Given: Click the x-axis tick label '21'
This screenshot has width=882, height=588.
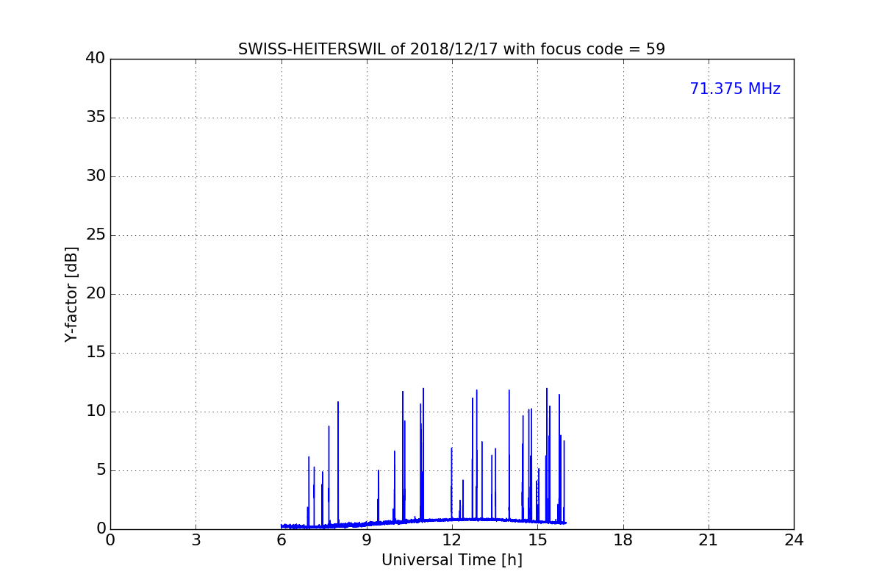Looking at the screenshot, I should [x=709, y=540].
